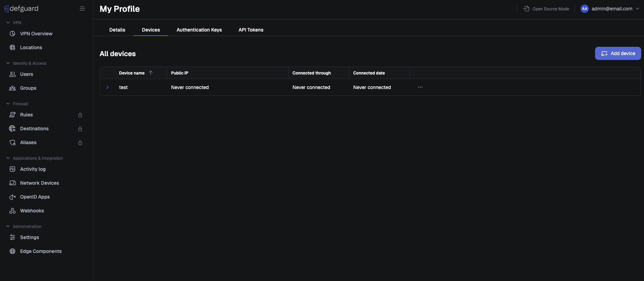Open the Activity log icon
The width and height of the screenshot is (644, 281).
point(12,169)
